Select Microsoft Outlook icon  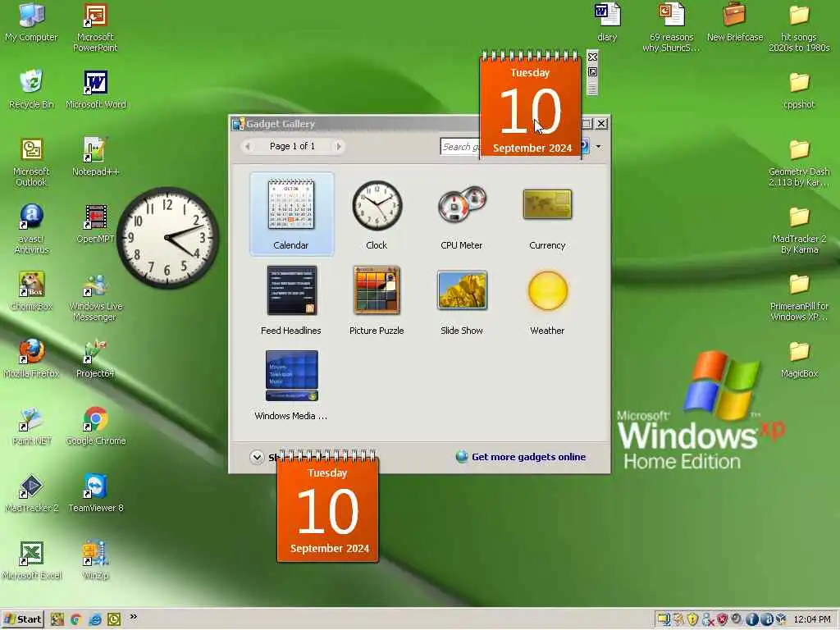click(x=31, y=162)
